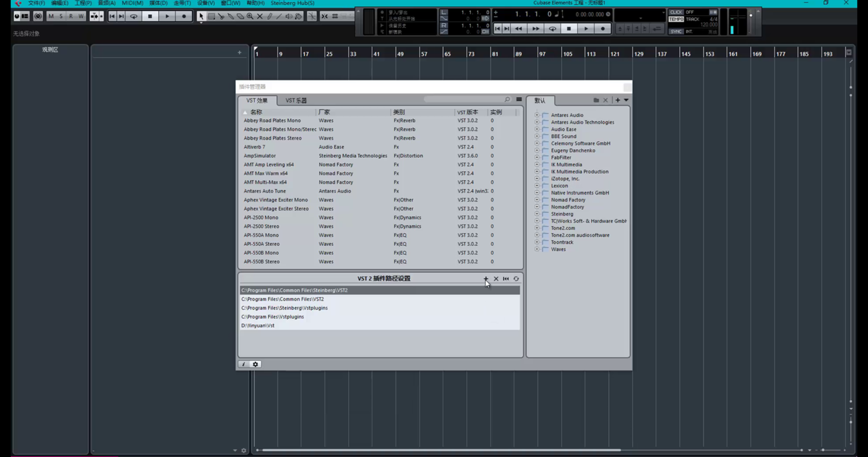Fast forward using the transport panel button
The image size is (868, 457).
pos(536,28)
